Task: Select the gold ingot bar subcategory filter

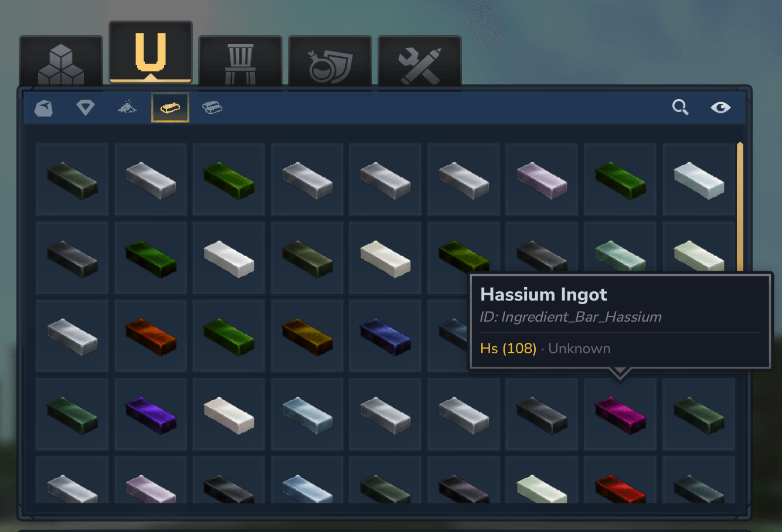Action: point(170,108)
